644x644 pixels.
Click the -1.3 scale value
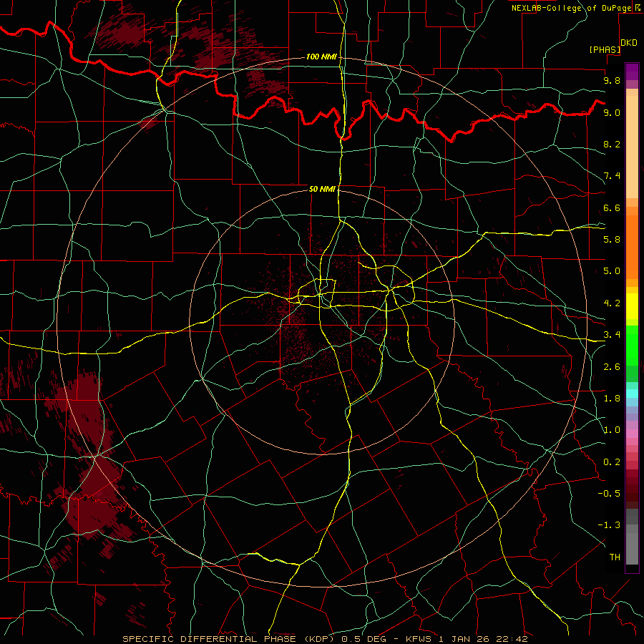pos(609,525)
